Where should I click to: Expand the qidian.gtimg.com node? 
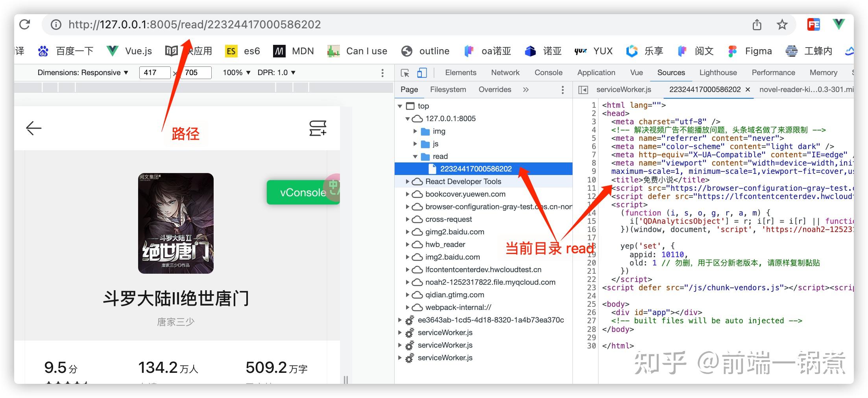[x=408, y=295]
